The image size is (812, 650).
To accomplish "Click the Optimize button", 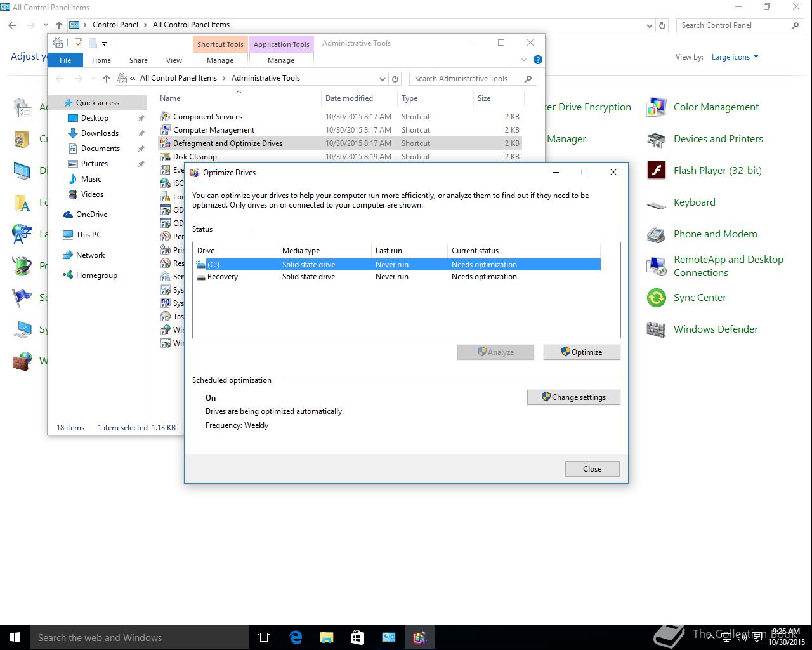I will (582, 352).
